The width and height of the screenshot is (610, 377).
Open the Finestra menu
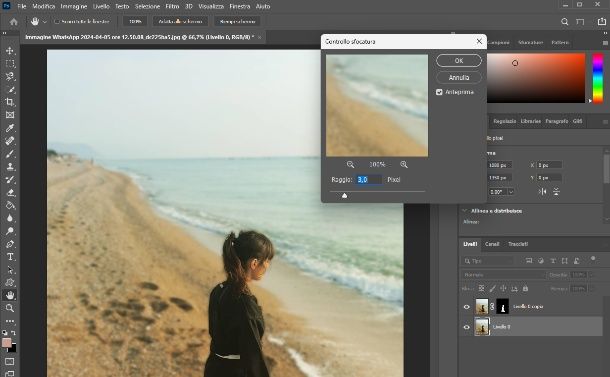[240, 6]
